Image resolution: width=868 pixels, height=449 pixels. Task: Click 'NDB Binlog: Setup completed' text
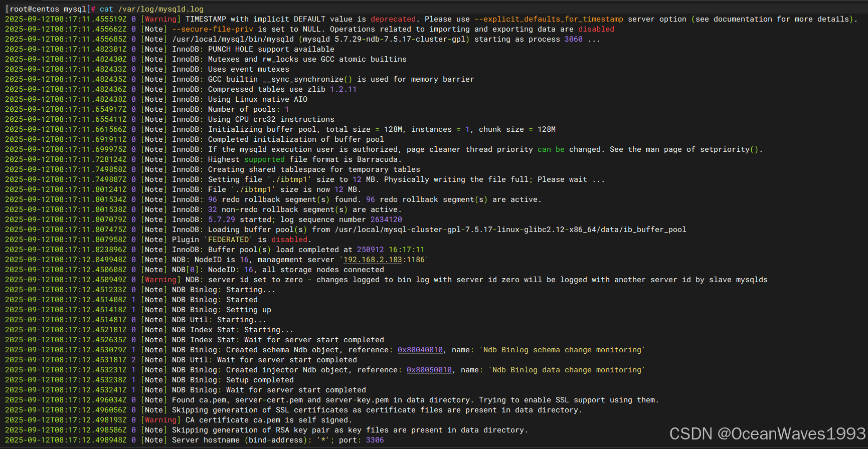click(233, 380)
